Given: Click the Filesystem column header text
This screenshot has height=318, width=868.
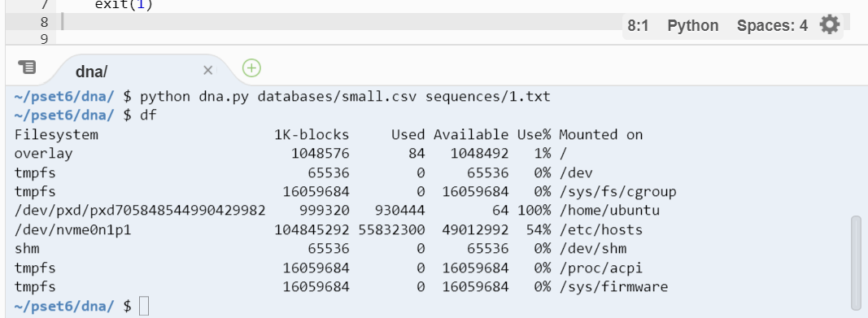Looking at the screenshot, I should [x=56, y=134].
